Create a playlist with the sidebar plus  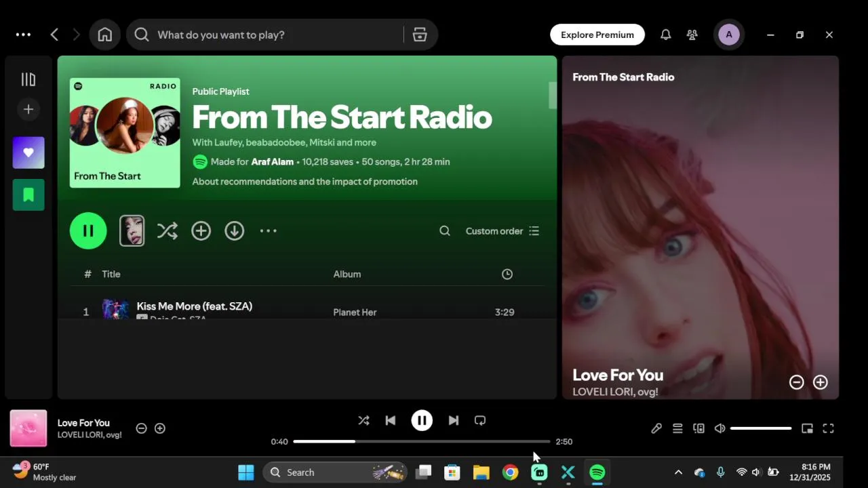[28, 109]
